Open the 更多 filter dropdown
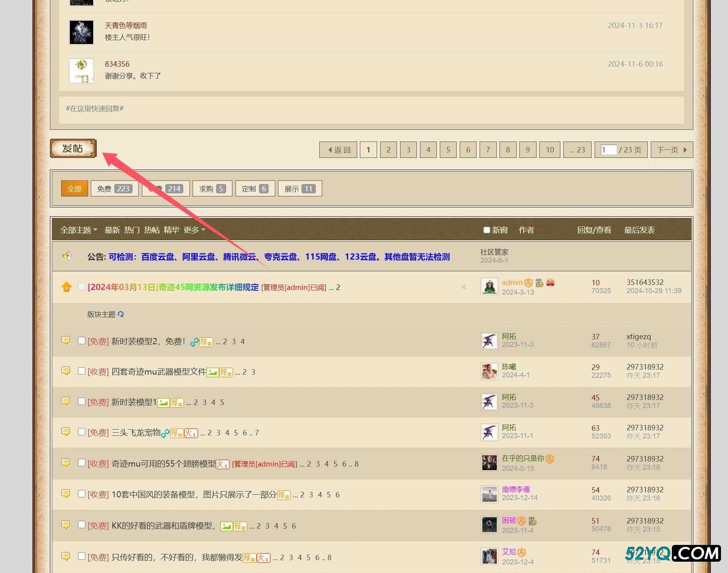Image resolution: width=728 pixels, height=573 pixels. coord(194,230)
